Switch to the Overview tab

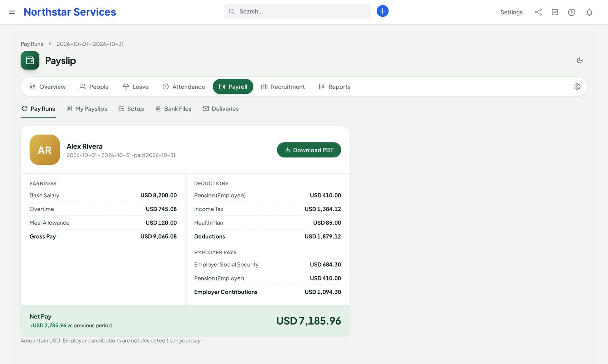(47, 87)
